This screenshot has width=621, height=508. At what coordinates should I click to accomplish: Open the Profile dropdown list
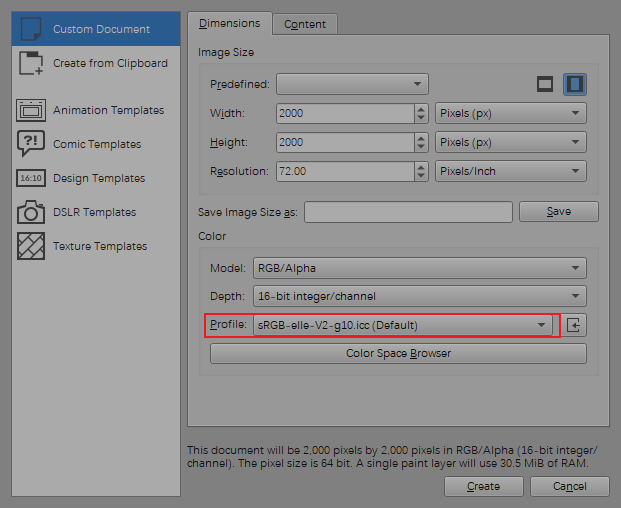click(403, 325)
